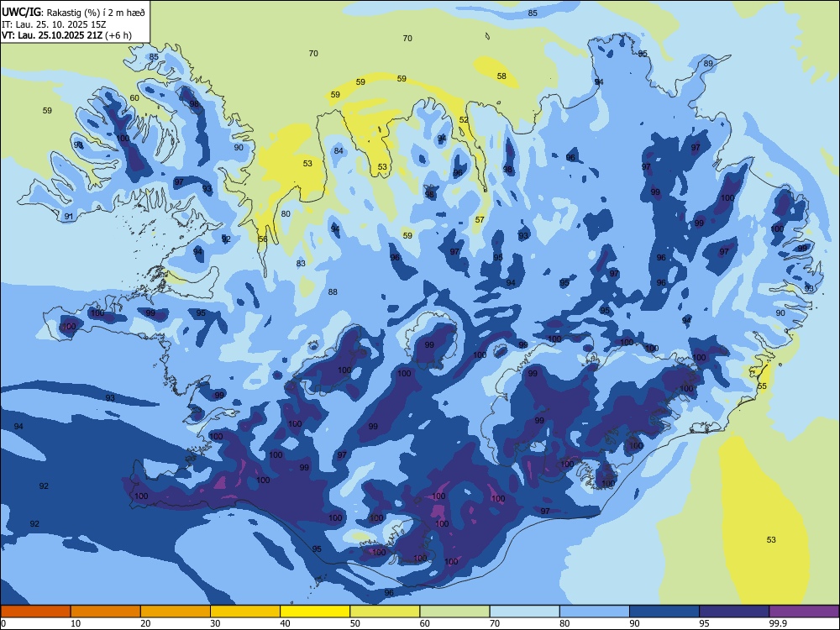This screenshot has height=630, width=840.
Task: Click the '57' humidity value on the map
Action: point(480,219)
